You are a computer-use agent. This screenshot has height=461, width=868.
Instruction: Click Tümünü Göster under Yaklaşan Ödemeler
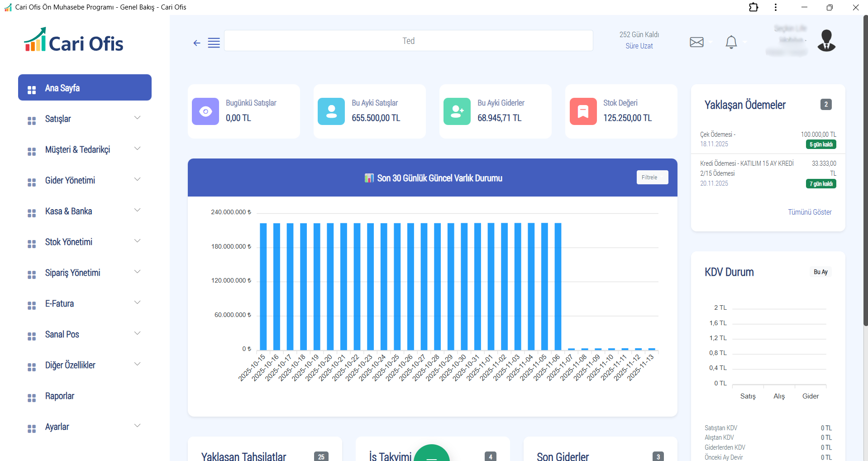tap(810, 211)
